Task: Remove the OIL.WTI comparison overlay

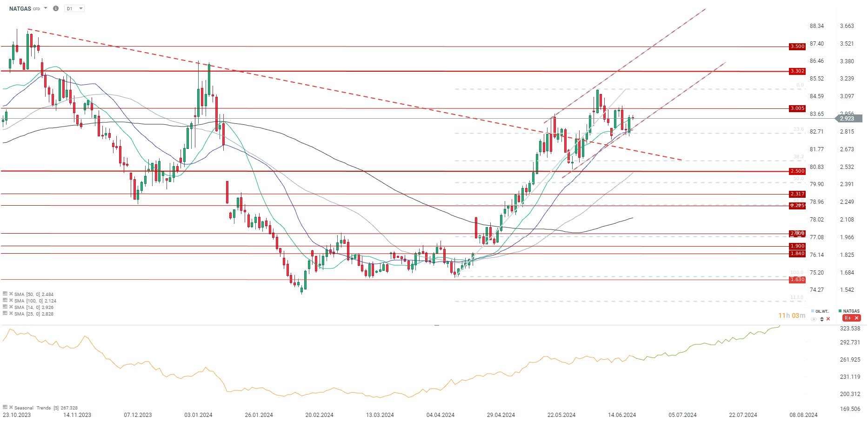Action: 828,319
